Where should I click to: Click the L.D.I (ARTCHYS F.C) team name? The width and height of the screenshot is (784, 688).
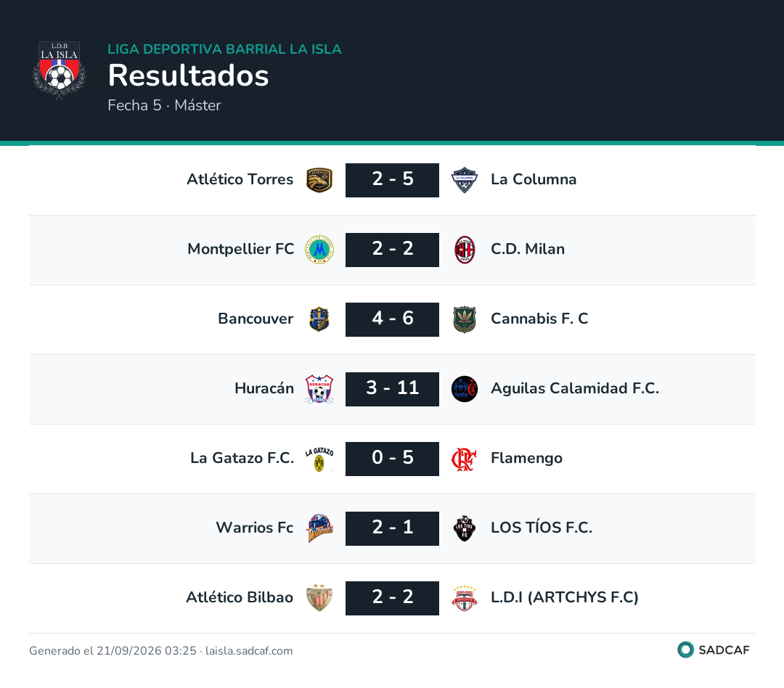click(x=565, y=597)
